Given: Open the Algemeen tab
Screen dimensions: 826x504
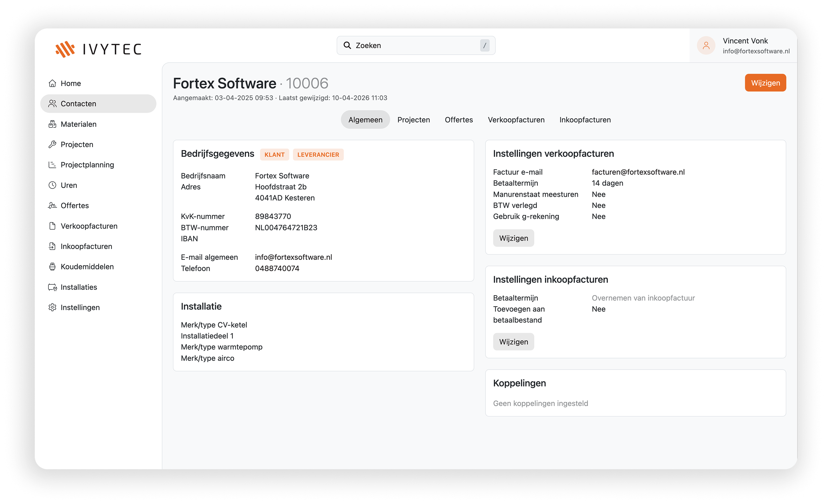Looking at the screenshot, I should pos(365,119).
